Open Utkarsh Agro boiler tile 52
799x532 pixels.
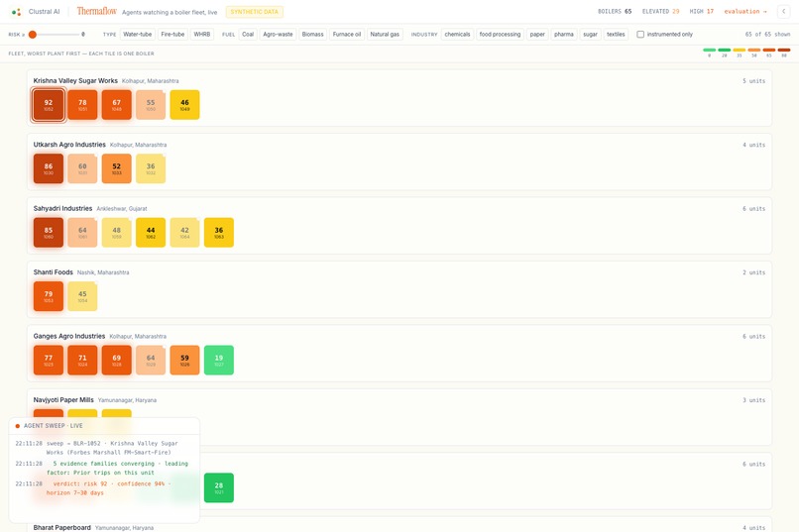click(x=117, y=168)
